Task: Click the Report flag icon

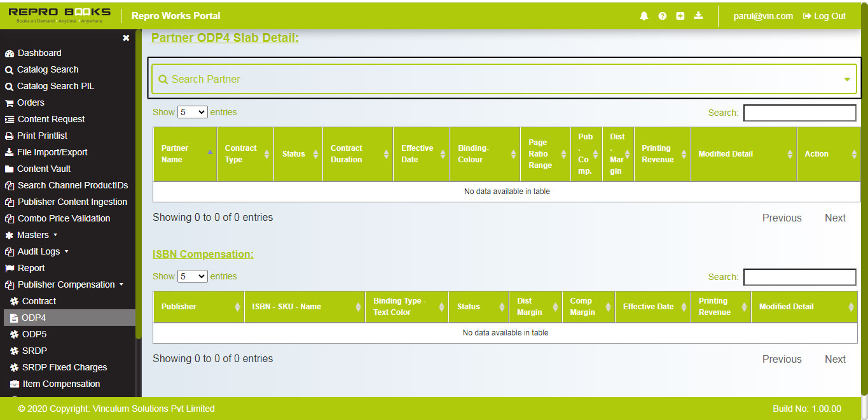Action: tap(10, 269)
